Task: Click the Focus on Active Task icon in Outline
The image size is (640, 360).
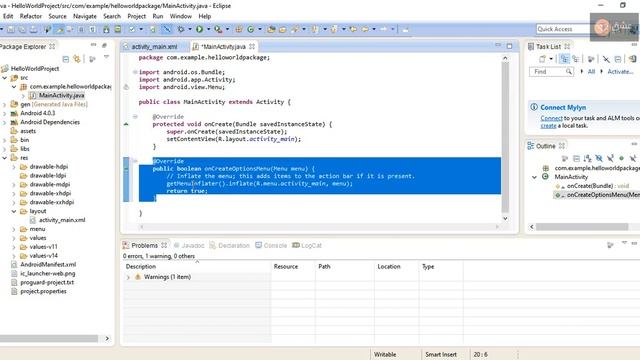Action: pyautogui.click(x=565, y=158)
